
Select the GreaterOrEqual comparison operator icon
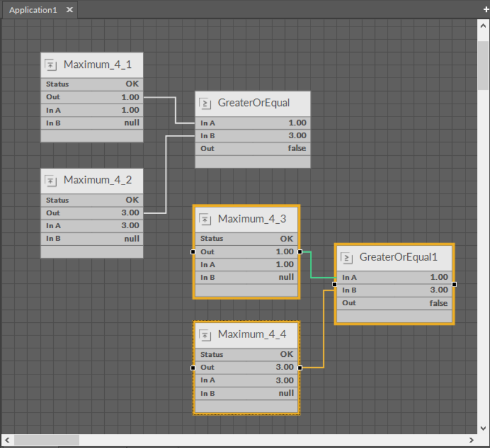204,104
